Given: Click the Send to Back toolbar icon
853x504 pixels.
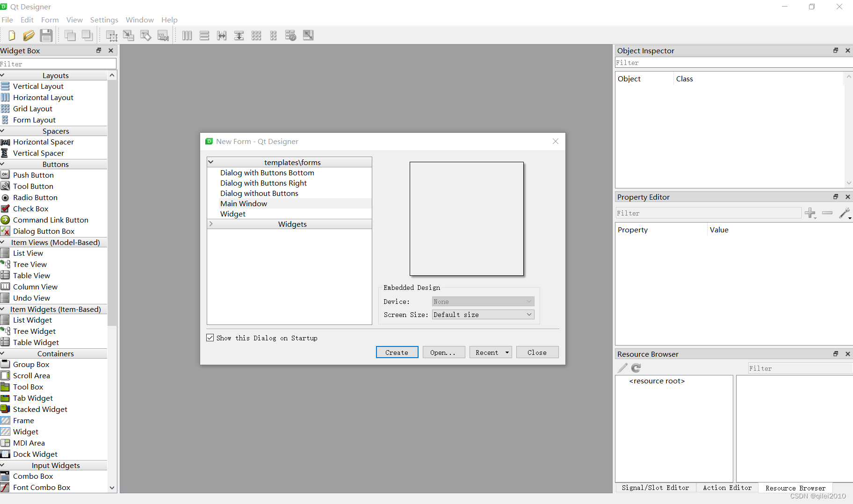Looking at the screenshot, I should (x=70, y=36).
